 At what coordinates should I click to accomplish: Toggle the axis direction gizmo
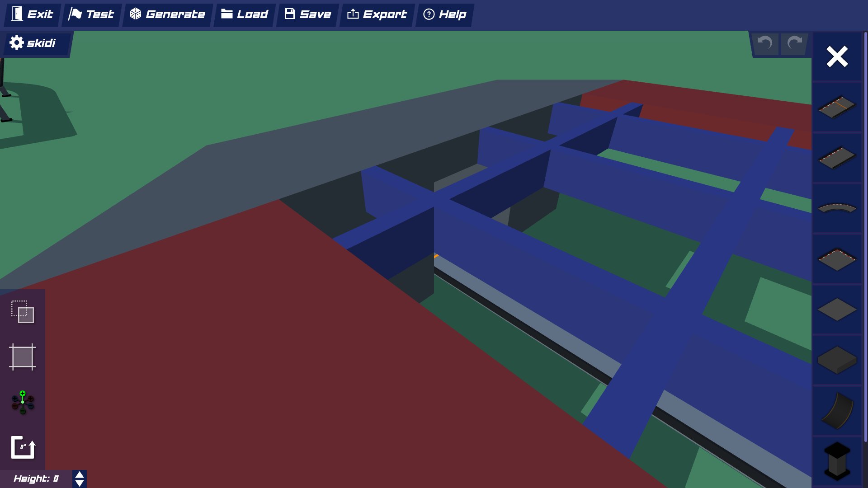(23, 402)
